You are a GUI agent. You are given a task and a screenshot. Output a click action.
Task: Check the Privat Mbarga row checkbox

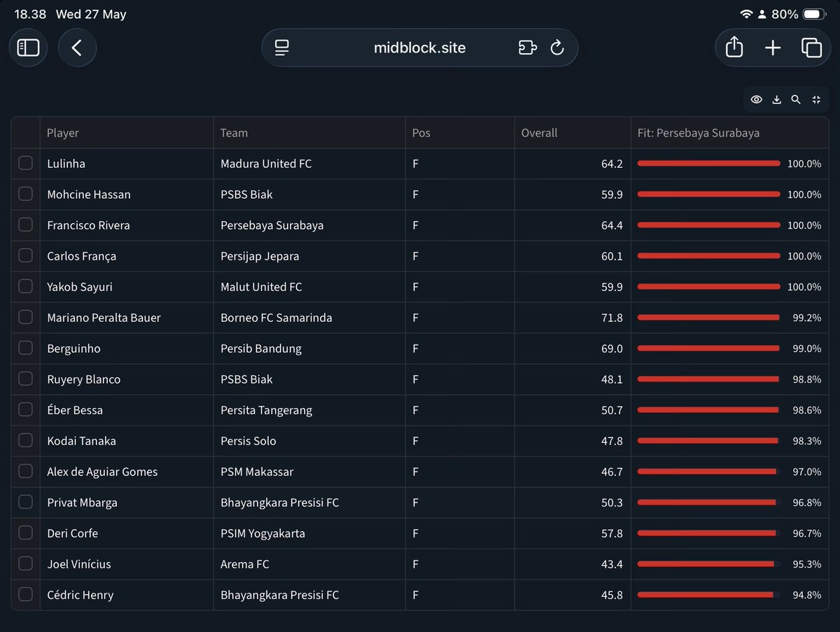point(25,502)
